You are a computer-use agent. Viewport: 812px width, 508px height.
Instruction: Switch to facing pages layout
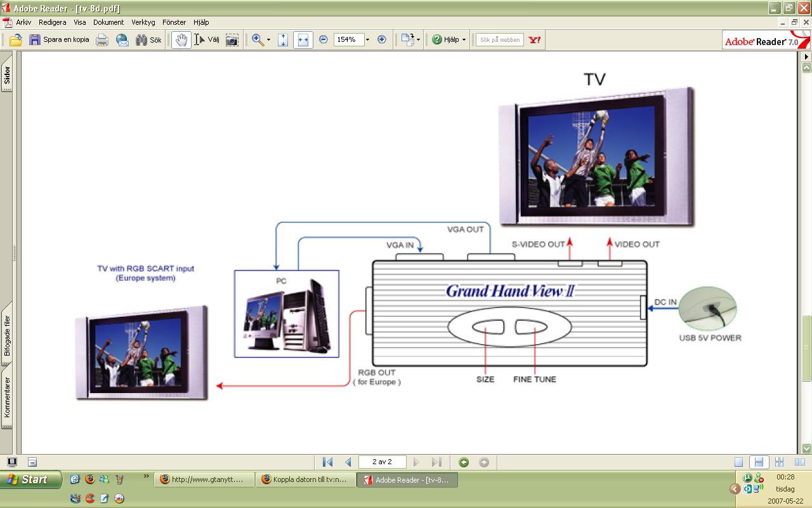coord(799,462)
